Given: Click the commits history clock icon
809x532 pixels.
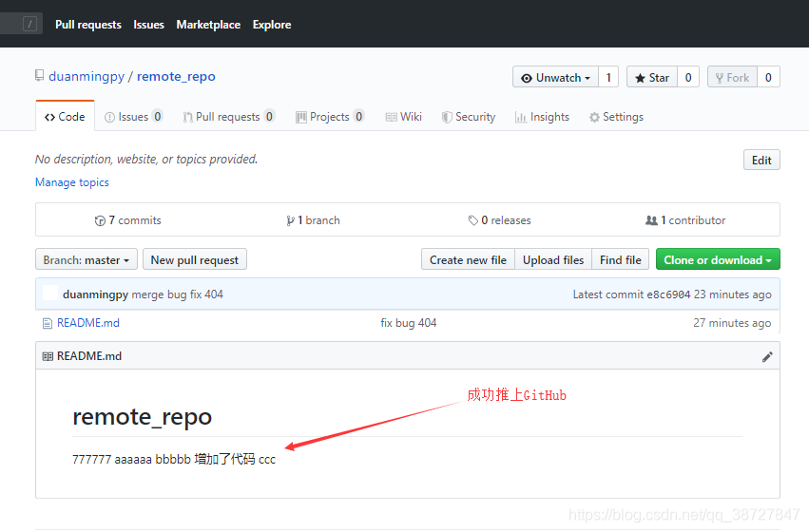Looking at the screenshot, I should [100, 220].
